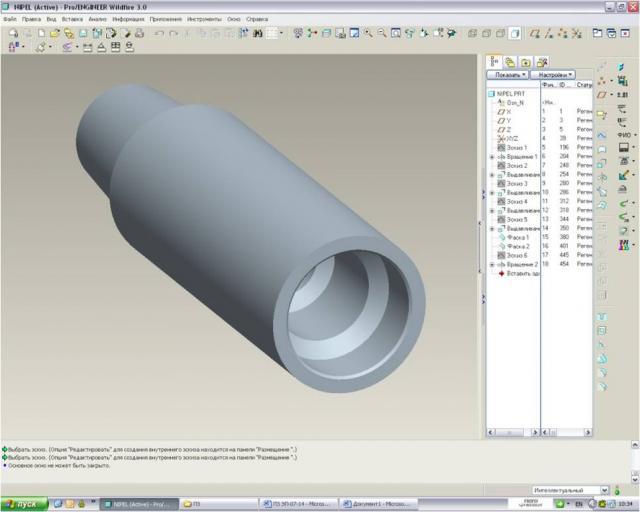This screenshot has height=512, width=640.
Task: Open the Настройки dropdown button
Action: click(x=553, y=75)
